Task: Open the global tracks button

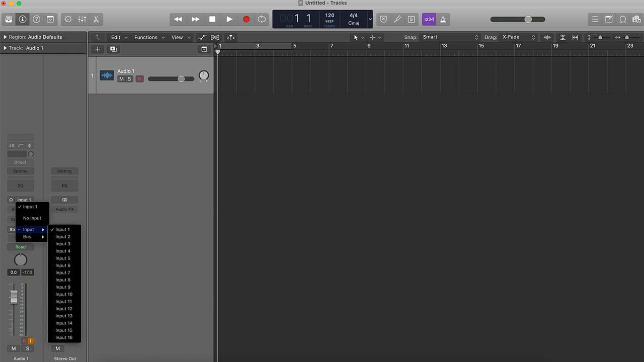Action: [x=204, y=49]
